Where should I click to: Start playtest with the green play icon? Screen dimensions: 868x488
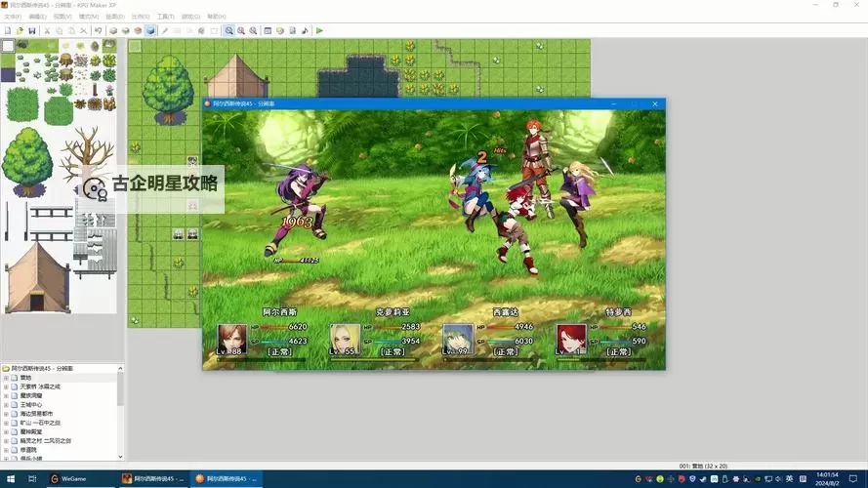pyautogui.click(x=319, y=31)
